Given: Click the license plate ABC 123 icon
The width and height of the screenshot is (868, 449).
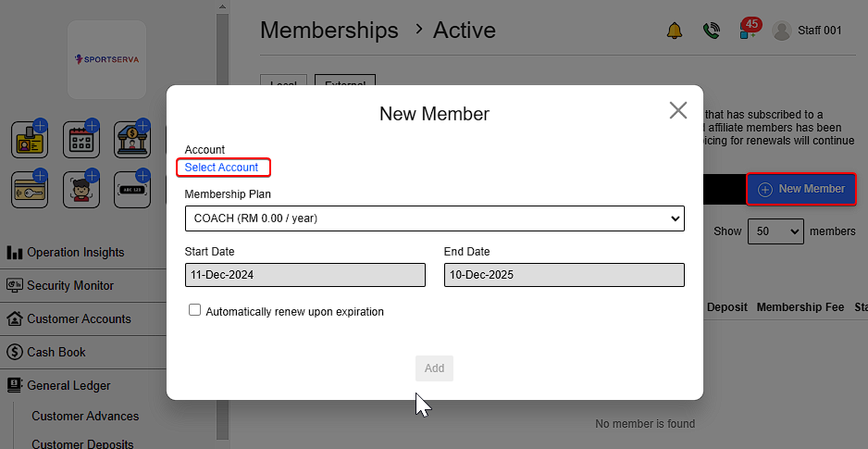Looking at the screenshot, I should pyautogui.click(x=132, y=190).
